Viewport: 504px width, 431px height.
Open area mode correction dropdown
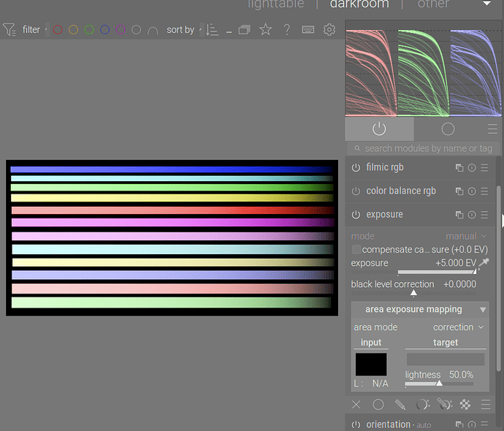pos(458,327)
